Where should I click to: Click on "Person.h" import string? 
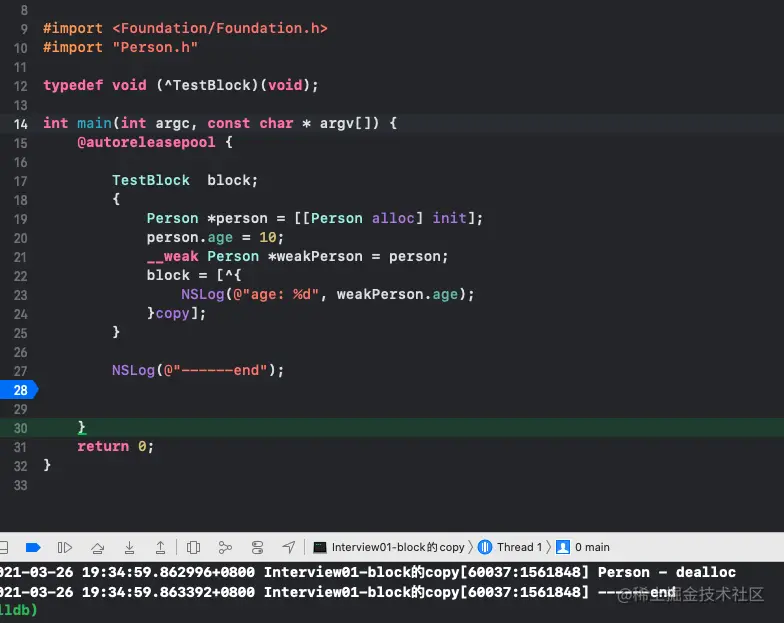[155, 48]
